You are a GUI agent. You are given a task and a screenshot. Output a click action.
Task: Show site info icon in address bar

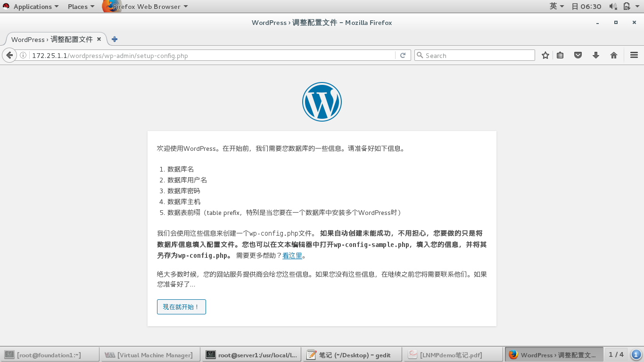tap(23, 55)
